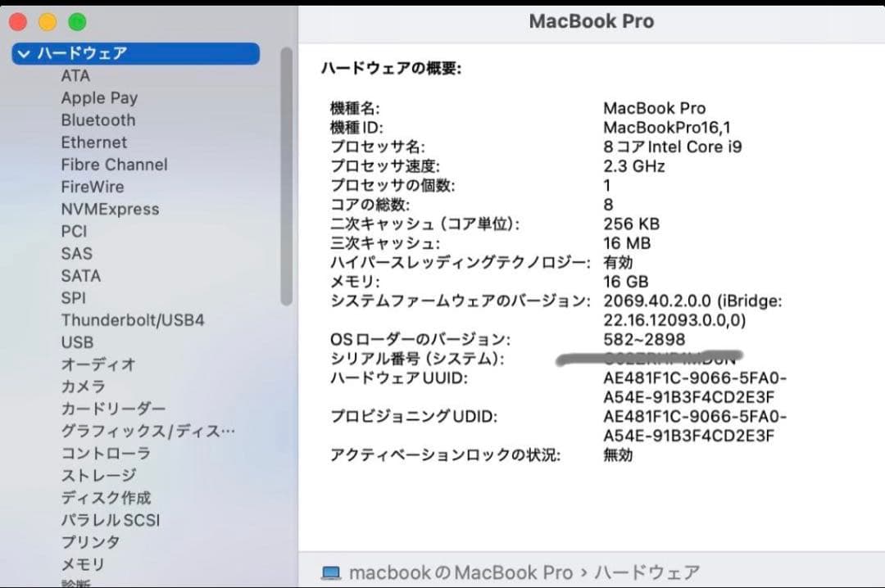Open the Apple Pay section
The height and width of the screenshot is (588, 885).
coord(98,97)
